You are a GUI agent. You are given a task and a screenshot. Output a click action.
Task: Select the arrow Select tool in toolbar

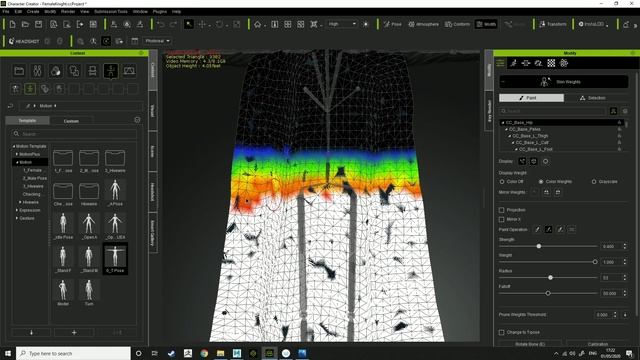(189, 24)
